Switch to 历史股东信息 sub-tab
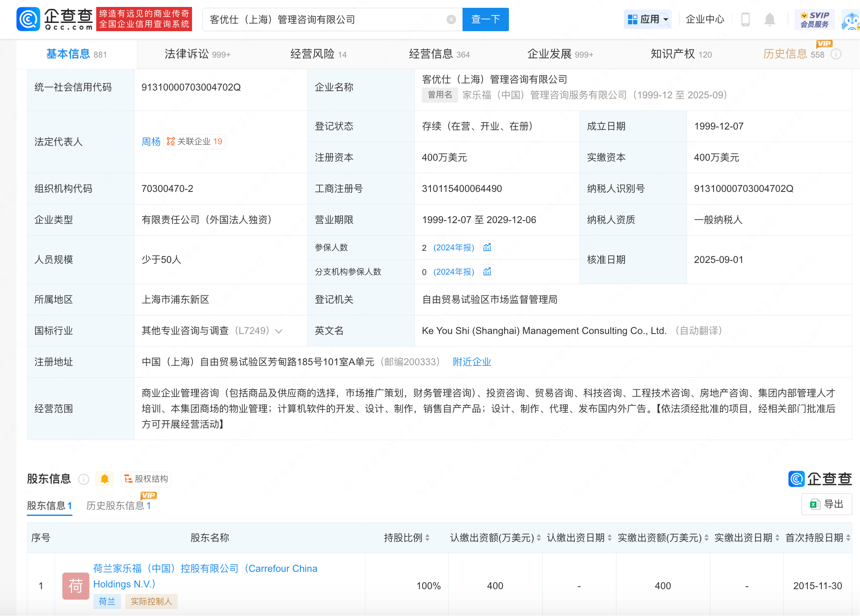 pos(118,506)
